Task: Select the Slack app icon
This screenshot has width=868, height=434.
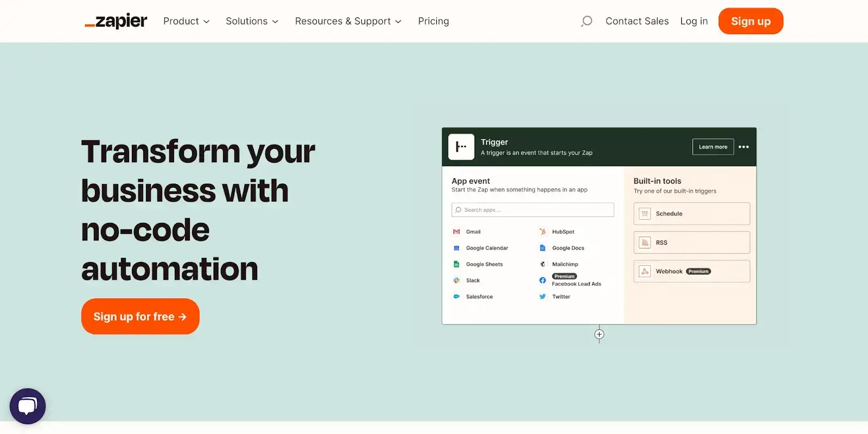Action: coord(456,280)
